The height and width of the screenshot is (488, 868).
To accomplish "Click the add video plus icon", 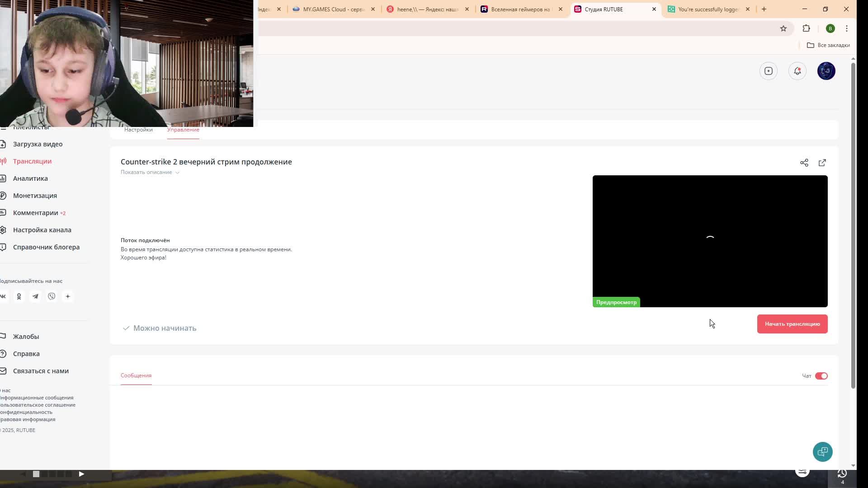I will click(768, 71).
